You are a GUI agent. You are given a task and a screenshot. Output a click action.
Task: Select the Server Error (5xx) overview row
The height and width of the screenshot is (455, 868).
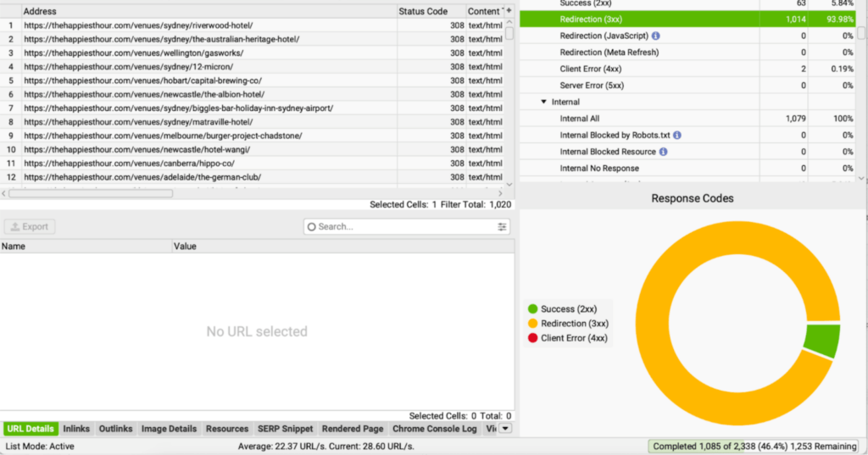point(688,86)
